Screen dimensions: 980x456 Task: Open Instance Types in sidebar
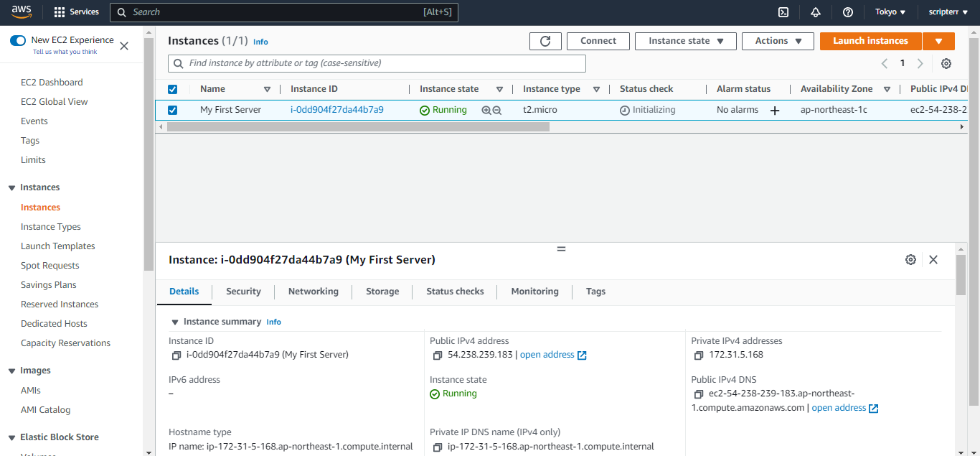(51, 227)
